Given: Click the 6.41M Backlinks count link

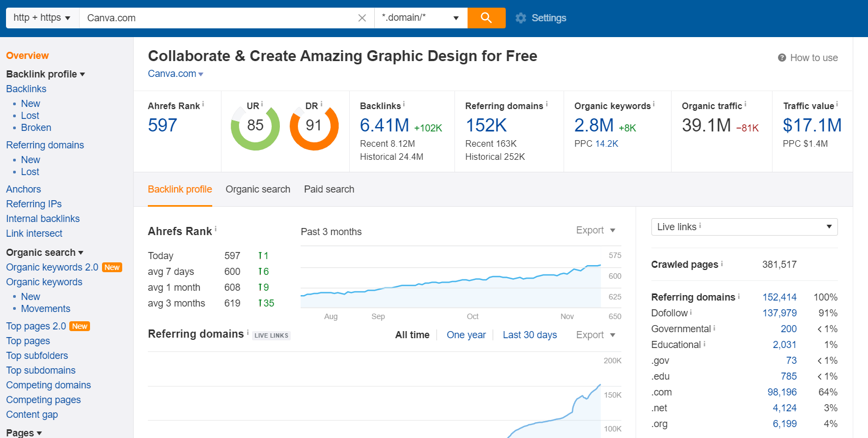Looking at the screenshot, I should (384, 125).
